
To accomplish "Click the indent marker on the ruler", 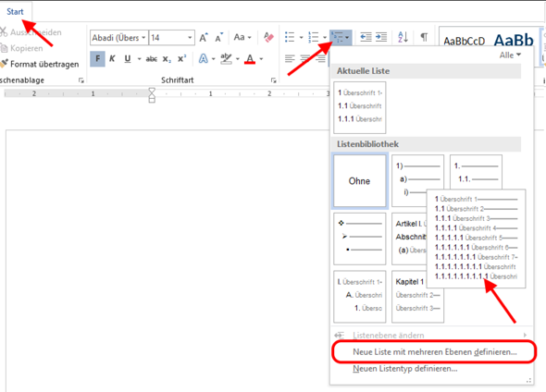I will (x=152, y=95).
